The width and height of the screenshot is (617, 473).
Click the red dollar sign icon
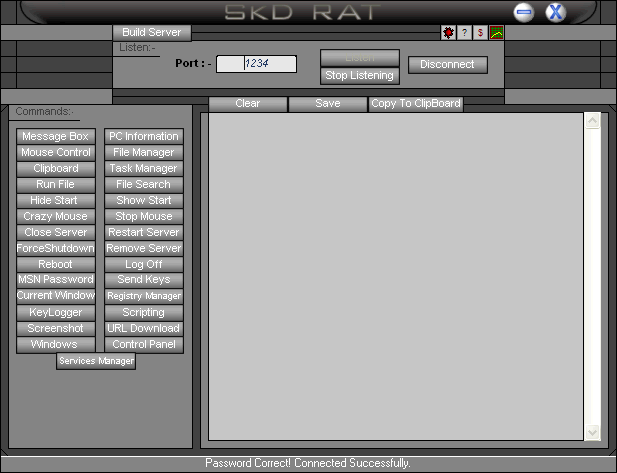tap(480, 33)
